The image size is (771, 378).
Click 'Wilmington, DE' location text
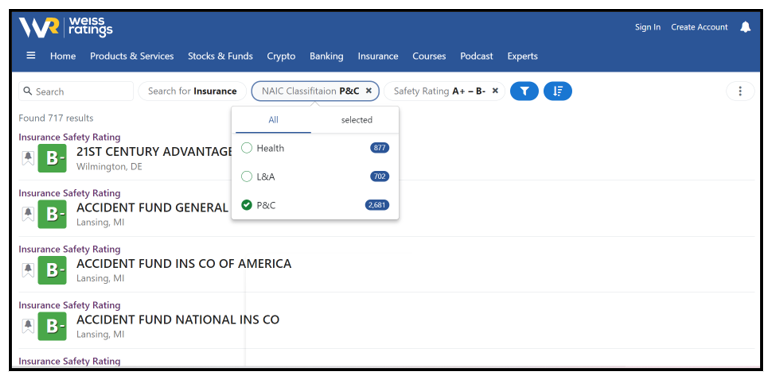(109, 167)
